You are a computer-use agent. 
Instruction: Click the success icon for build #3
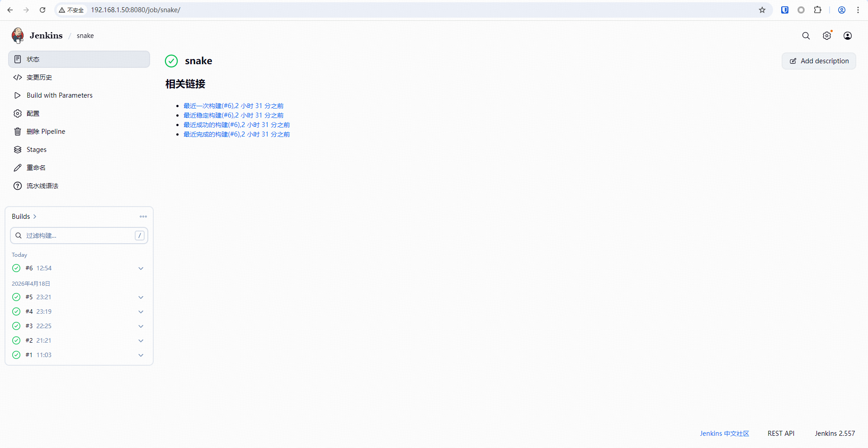point(16,326)
